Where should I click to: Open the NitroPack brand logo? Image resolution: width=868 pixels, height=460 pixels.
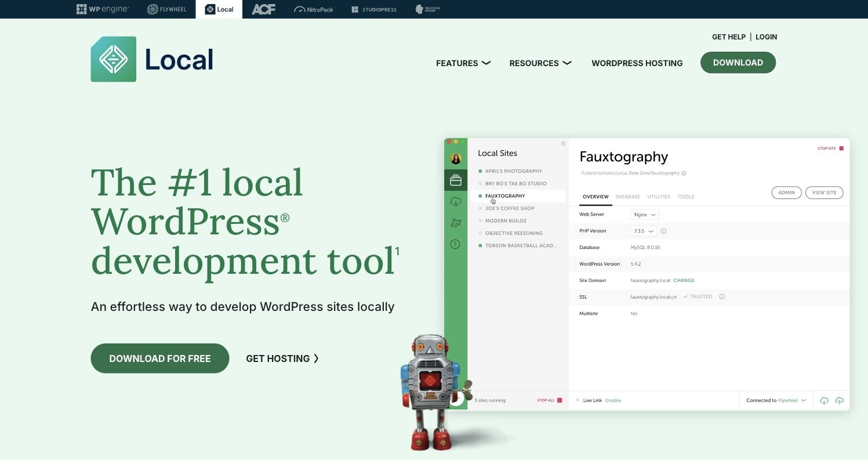click(x=314, y=9)
